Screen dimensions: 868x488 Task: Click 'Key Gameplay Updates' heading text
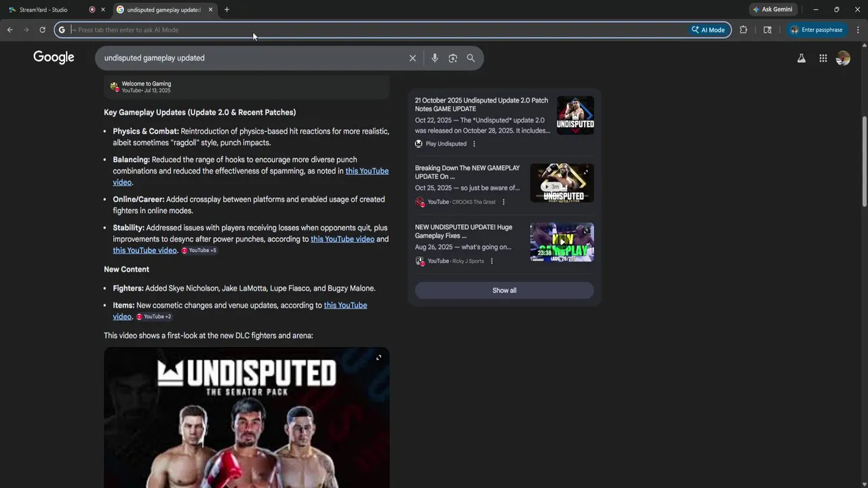tap(199, 113)
